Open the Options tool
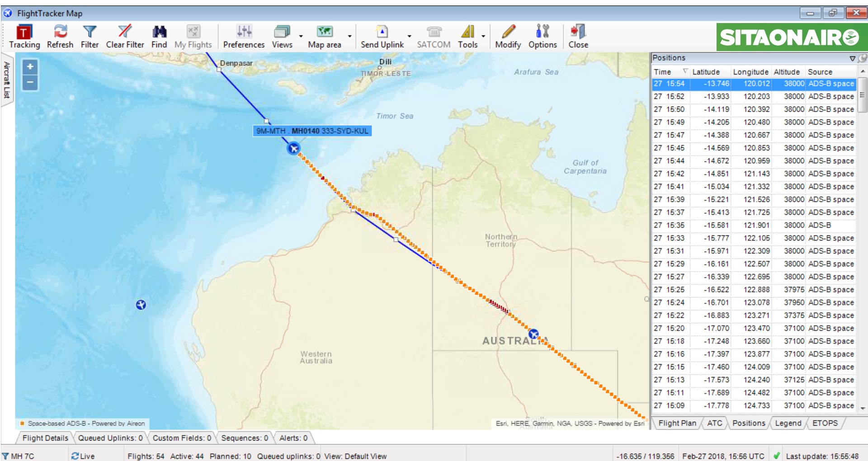The image size is (868, 461). click(x=542, y=36)
